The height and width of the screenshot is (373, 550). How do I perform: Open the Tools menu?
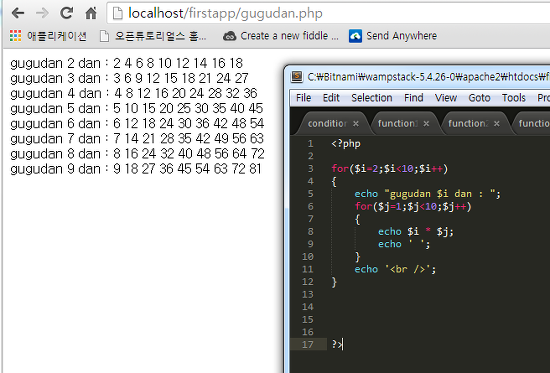pyautogui.click(x=514, y=98)
